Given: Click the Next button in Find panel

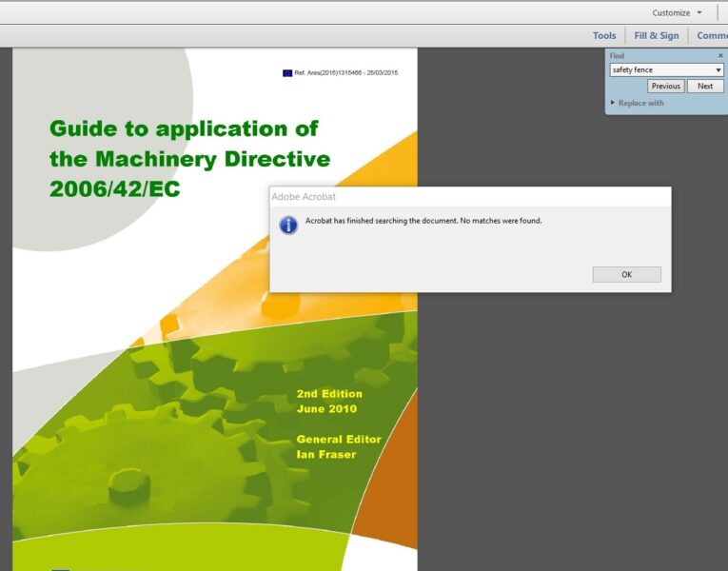Looking at the screenshot, I should tap(705, 86).
